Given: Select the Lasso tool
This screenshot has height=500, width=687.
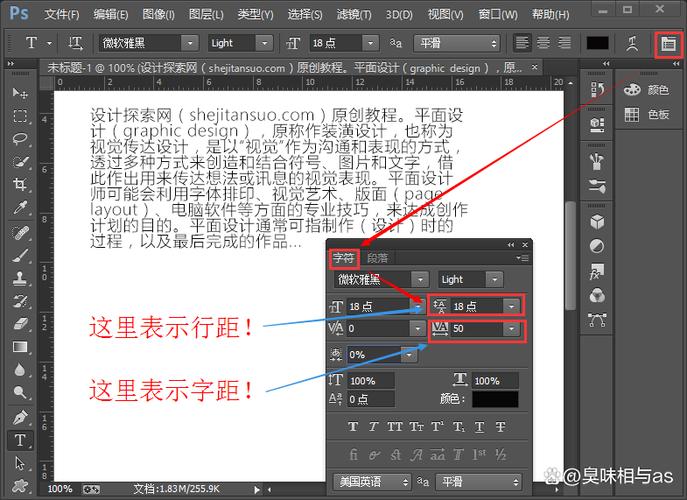Looking at the screenshot, I should 20,138.
